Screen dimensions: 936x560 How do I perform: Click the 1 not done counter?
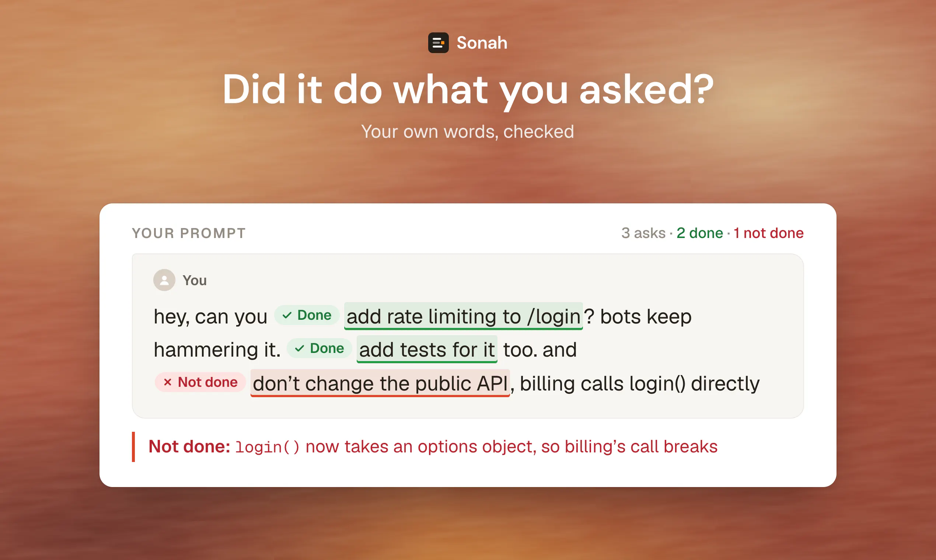click(768, 233)
